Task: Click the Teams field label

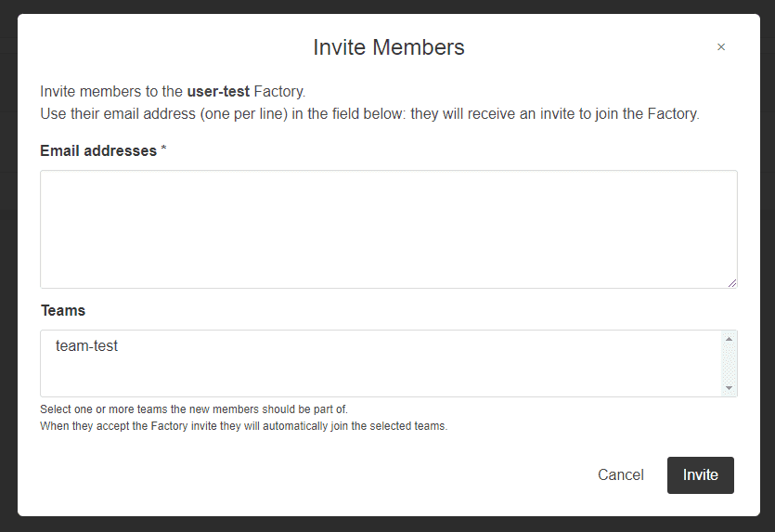Action: pyautogui.click(x=63, y=310)
